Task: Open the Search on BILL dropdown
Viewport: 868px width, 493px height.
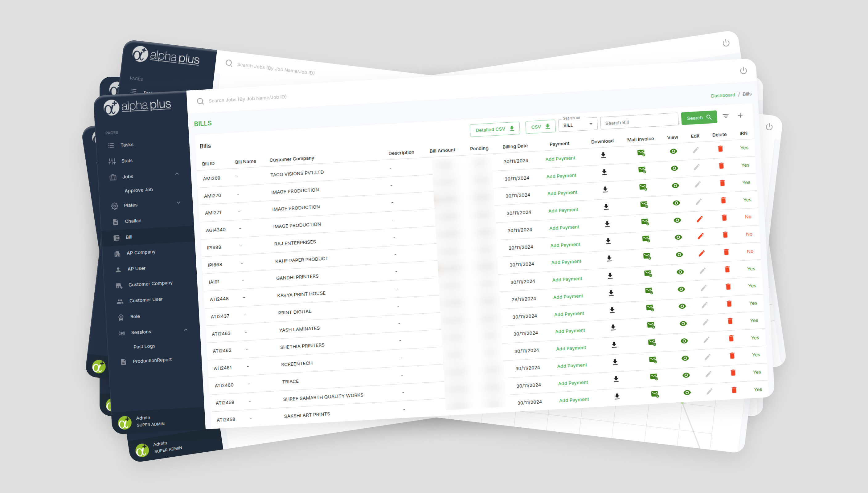Action: (x=577, y=124)
